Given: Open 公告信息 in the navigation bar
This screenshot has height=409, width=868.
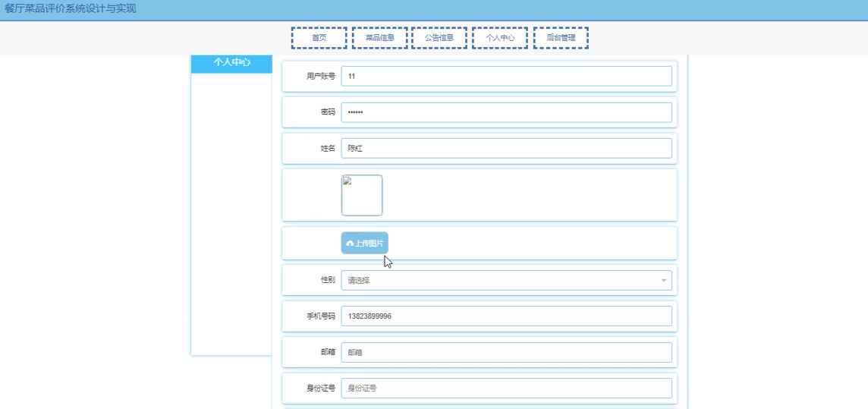Looking at the screenshot, I should click(439, 38).
